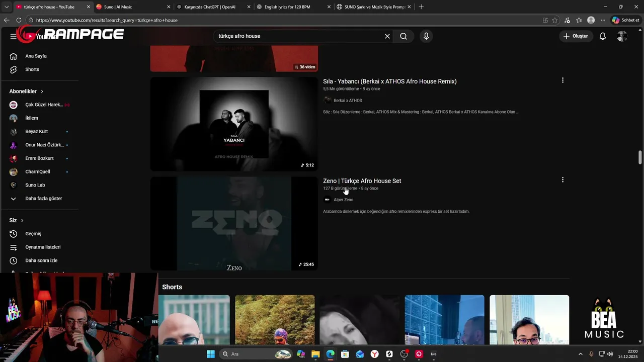
Task: Open Daha sonra izle list
Action: tap(40, 260)
